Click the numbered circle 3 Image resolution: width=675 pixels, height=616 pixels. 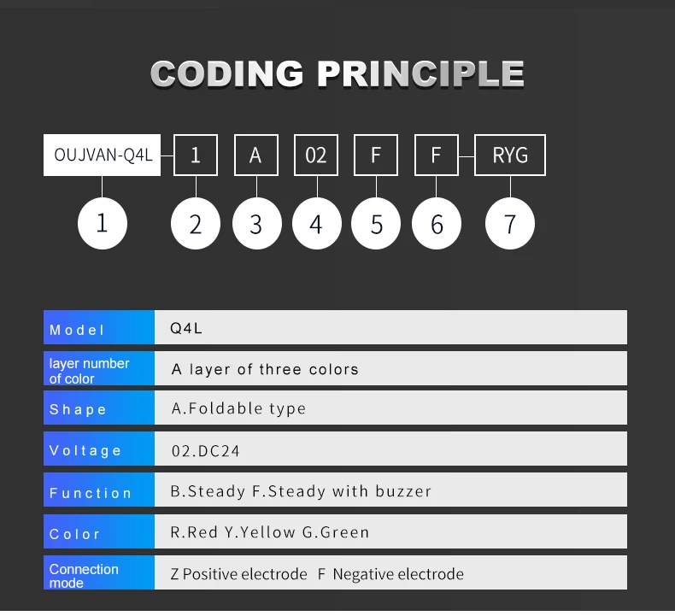point(256,225)
